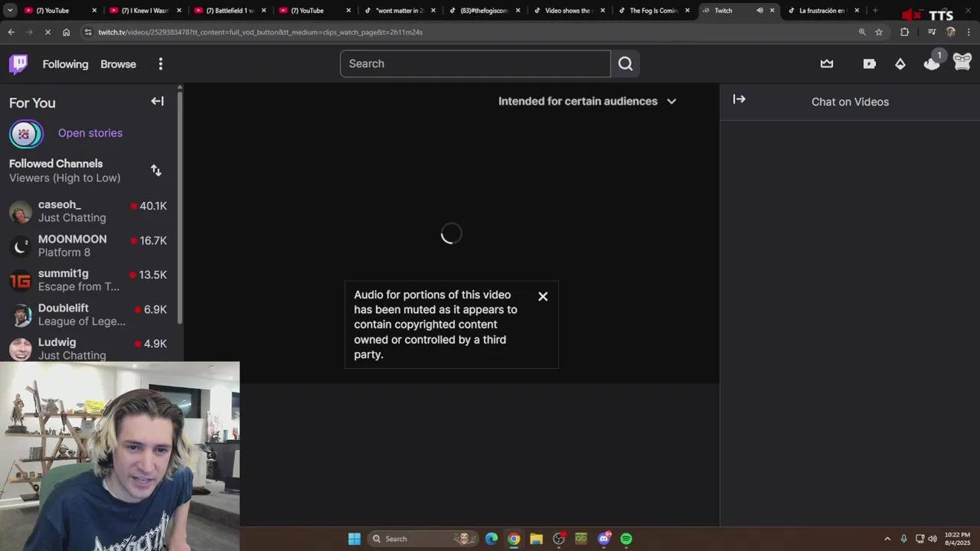Open a new browser tab
980x551 pixels.
point(875,11)
